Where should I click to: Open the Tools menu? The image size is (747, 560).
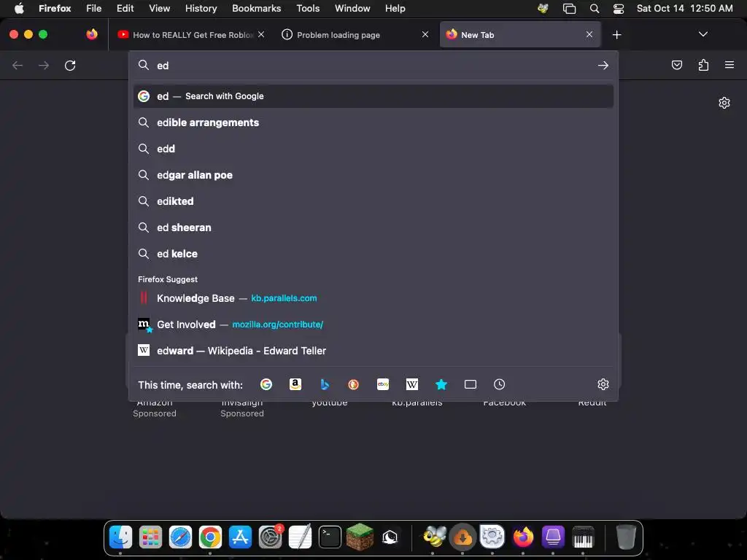308,9
